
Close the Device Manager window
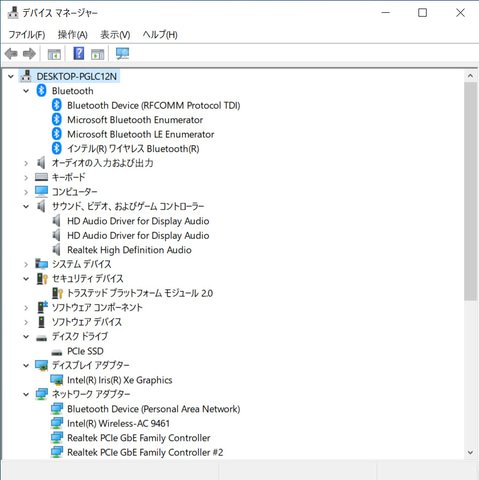460,13
